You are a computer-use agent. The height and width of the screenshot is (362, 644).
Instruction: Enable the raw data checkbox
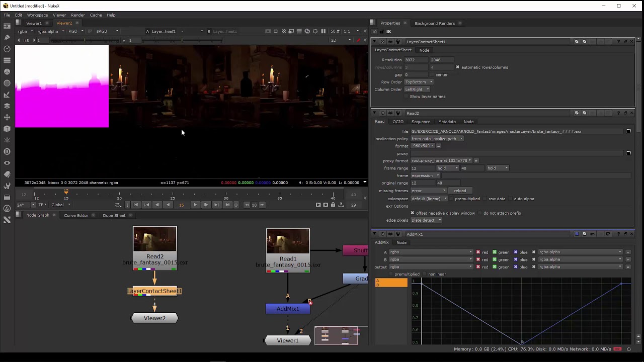485,199
